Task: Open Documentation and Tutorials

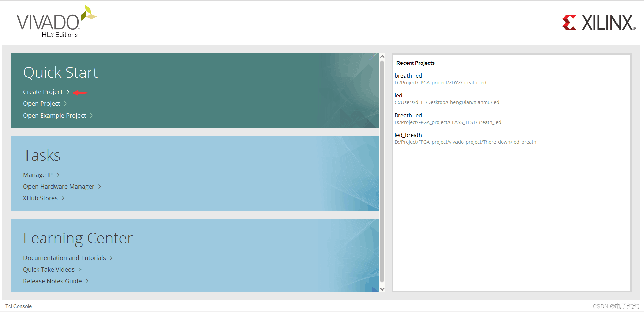Action: 64,258
